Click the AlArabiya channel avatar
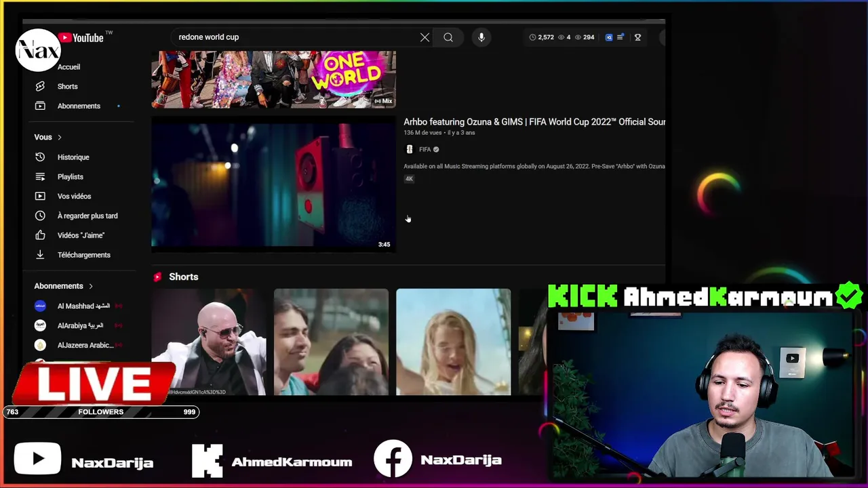This screenshot has height=488, width=868. pyautogui.click(x=40, y=325)
